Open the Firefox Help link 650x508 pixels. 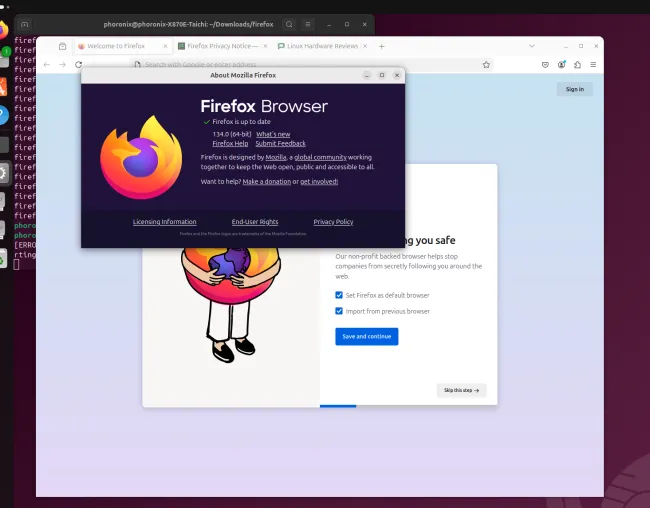230,143
